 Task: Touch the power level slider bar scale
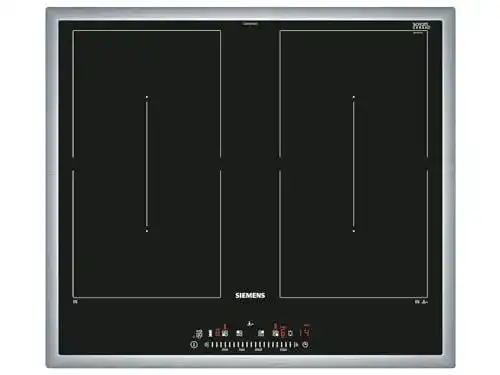(x=251, y=345)
